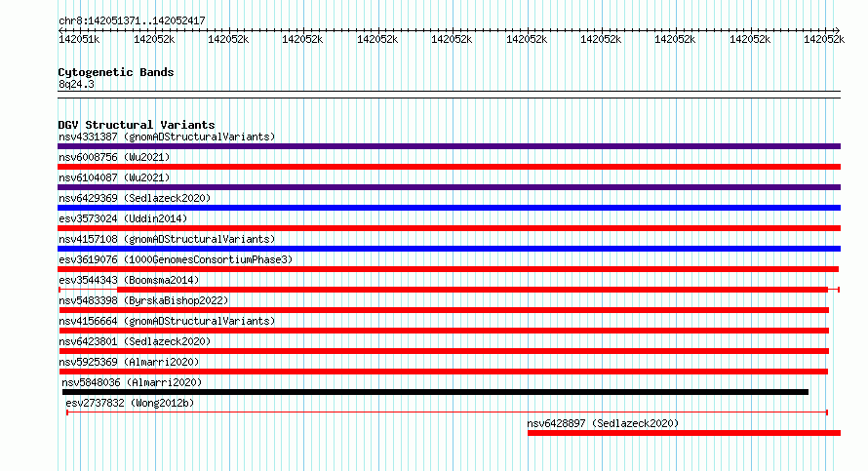This screenshot has height=471, width=868.
Task: Open the nsv4157108 gnomADStructuralVariants label
Action: click(167, 239)
